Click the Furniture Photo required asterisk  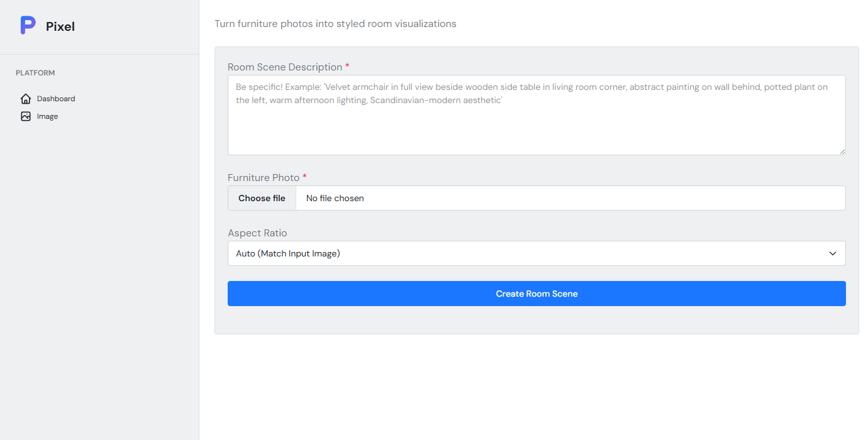[305, 177]
